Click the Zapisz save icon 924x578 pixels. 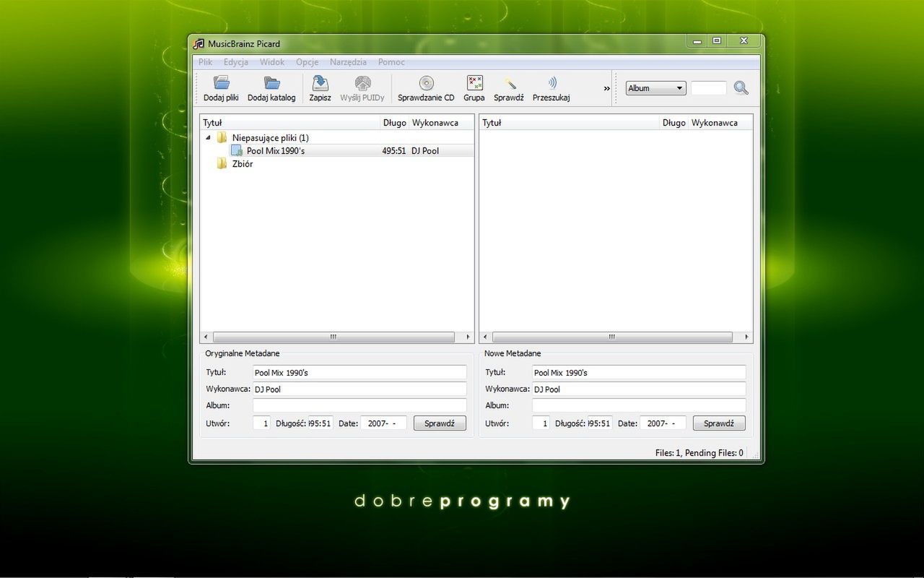[x=320, y=83]
